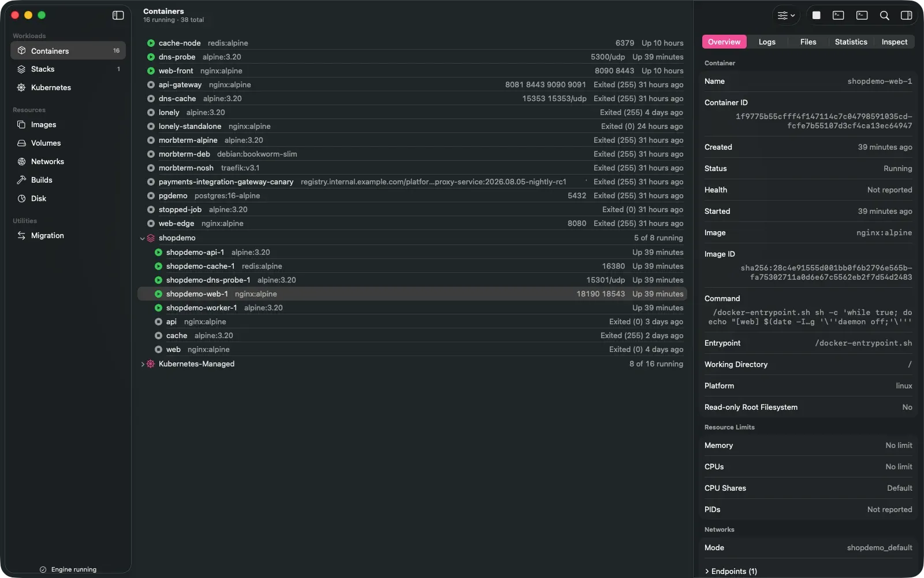Click the stopped status icon of pgdemo
This screenshot has width=924, height=578.
click(x=151, y=196)
